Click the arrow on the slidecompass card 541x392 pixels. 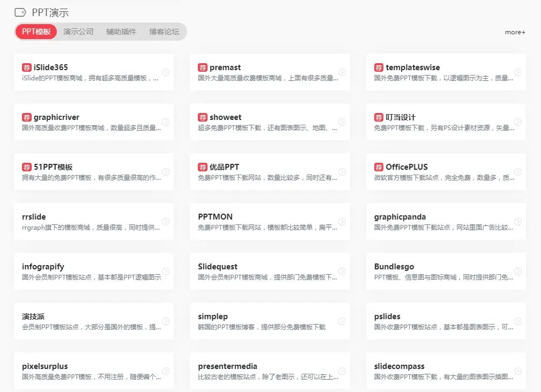tap(518, 371)
